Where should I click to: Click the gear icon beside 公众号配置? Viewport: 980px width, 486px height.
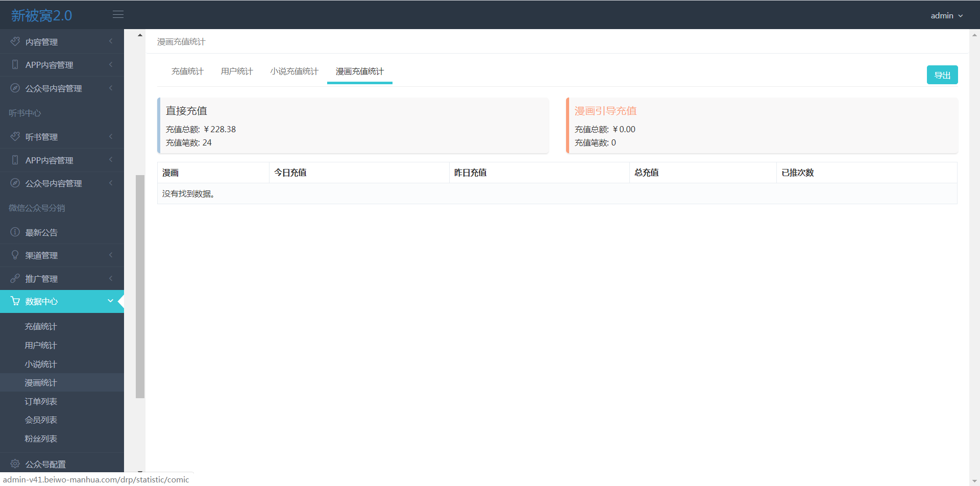15,464
